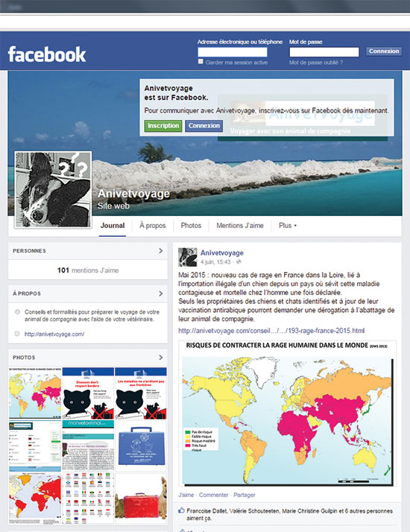Click the PHOTOS section heading
410x532 pixels.
coord(24,357)
